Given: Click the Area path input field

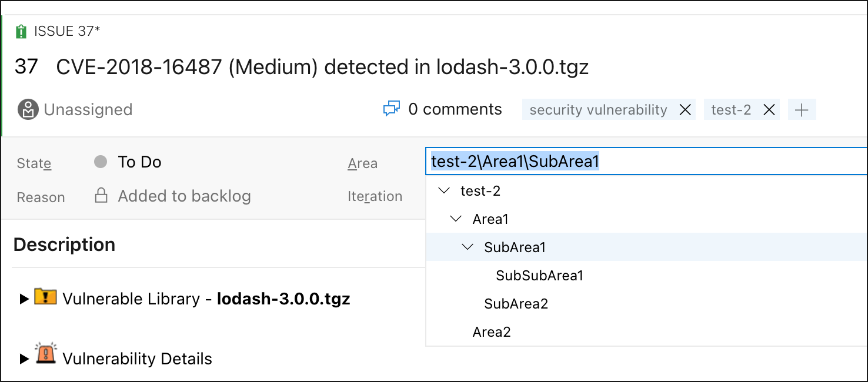Looking at the screenshot, I should pos(706,162).
